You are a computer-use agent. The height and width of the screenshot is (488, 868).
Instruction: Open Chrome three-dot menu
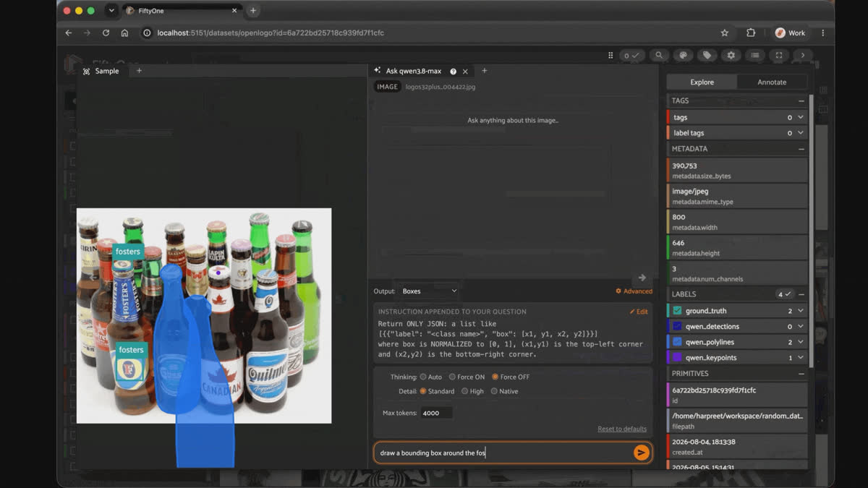pyautogui.click(x=822, y=33)
